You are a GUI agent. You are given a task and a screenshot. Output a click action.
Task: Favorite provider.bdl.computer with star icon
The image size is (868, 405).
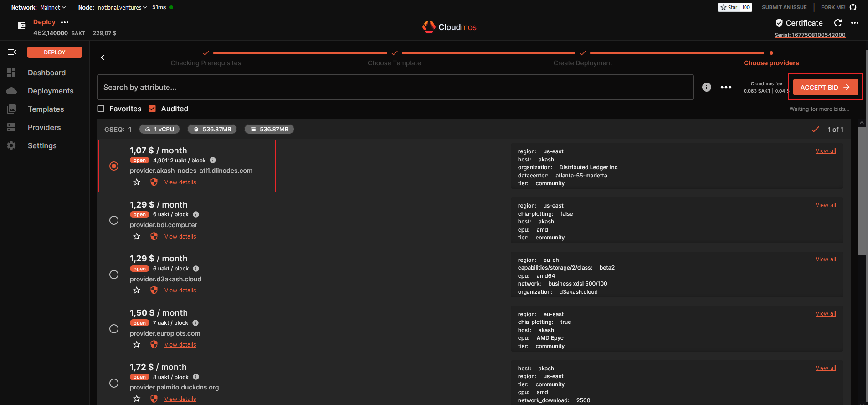tap(137, 236)
